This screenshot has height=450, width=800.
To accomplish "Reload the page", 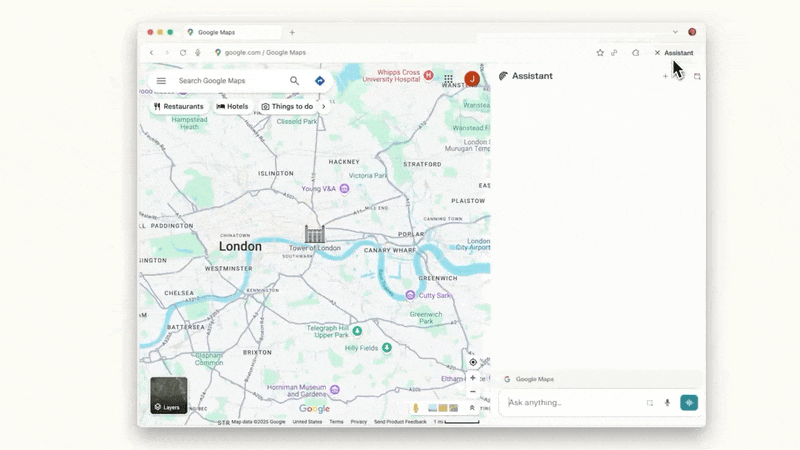I will [x=183, y=53].
